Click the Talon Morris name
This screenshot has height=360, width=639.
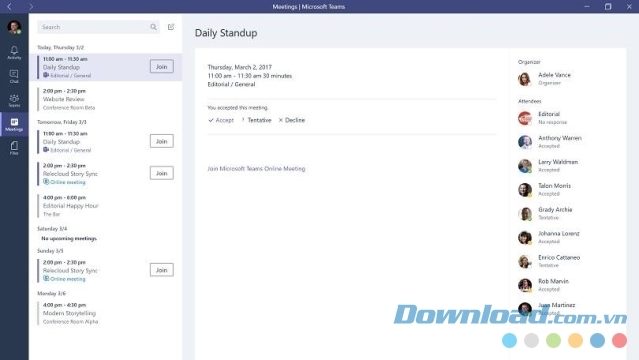[x=554, y=186]
